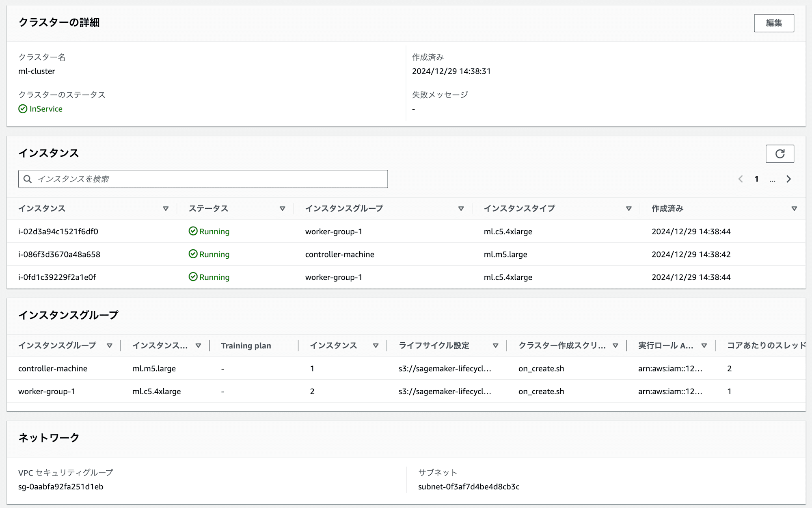Viewport: 812px width, 508px height.
Task: Click the InService status icon
Action: click(23, 109)
